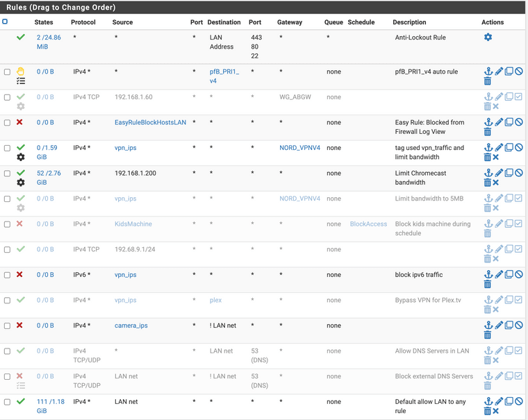Viewport: 528px width, 420px height.
Task: Edit the Default allow LAN to any rule
Action: pos(499,401)
